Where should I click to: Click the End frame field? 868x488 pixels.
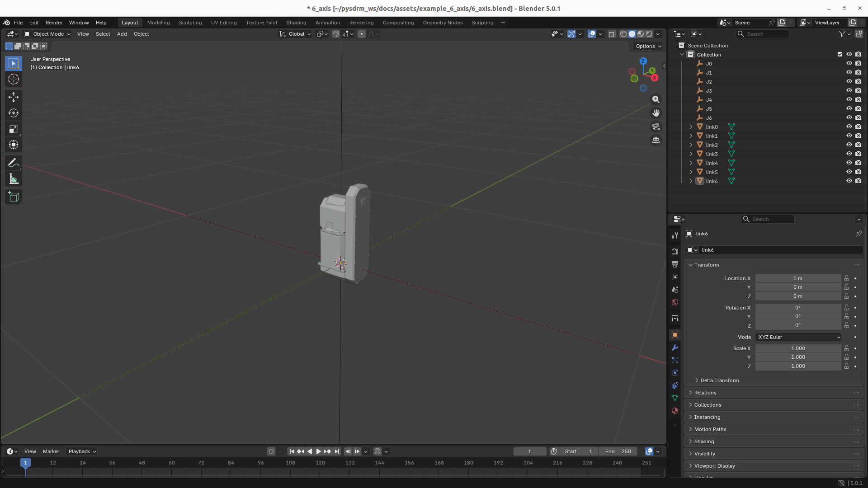[618, 451]
